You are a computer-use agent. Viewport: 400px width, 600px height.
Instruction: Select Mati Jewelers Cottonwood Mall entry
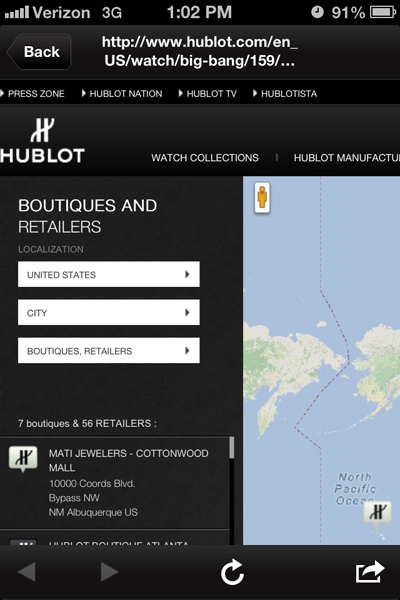click(115, 483)
